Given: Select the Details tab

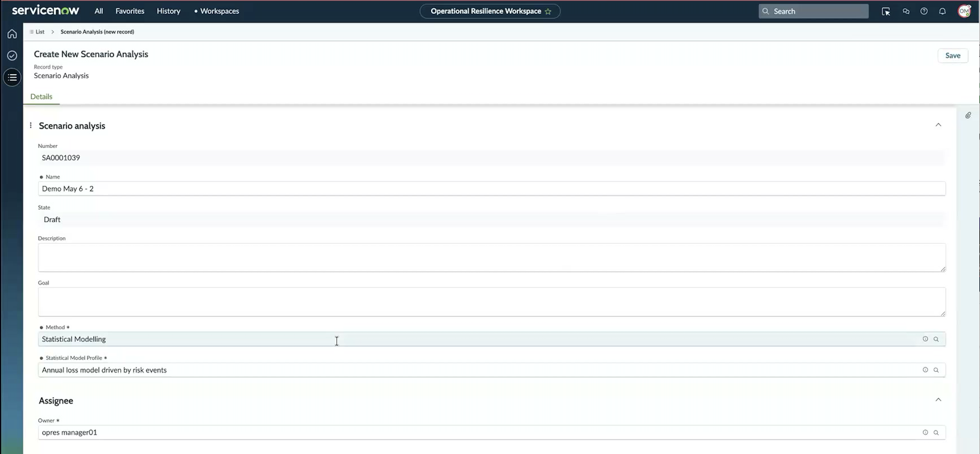Looking at the screenshot, I should click(41, 97).
